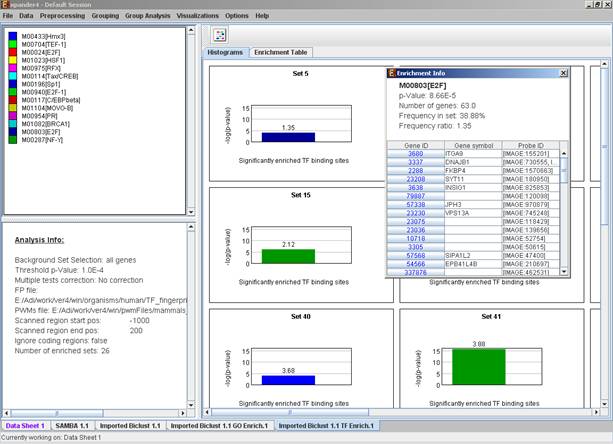Open the Help menu

262,16
